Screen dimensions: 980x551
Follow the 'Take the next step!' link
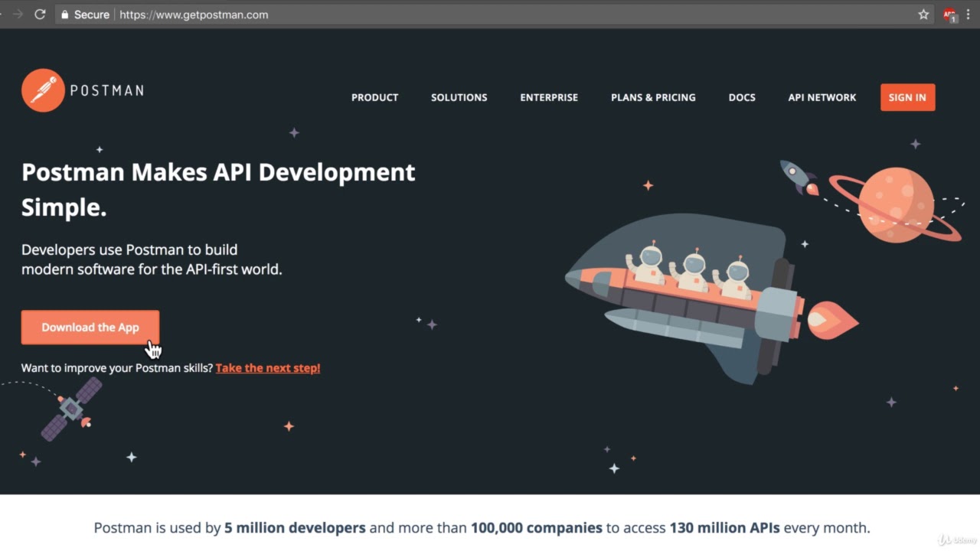[268, 368]
